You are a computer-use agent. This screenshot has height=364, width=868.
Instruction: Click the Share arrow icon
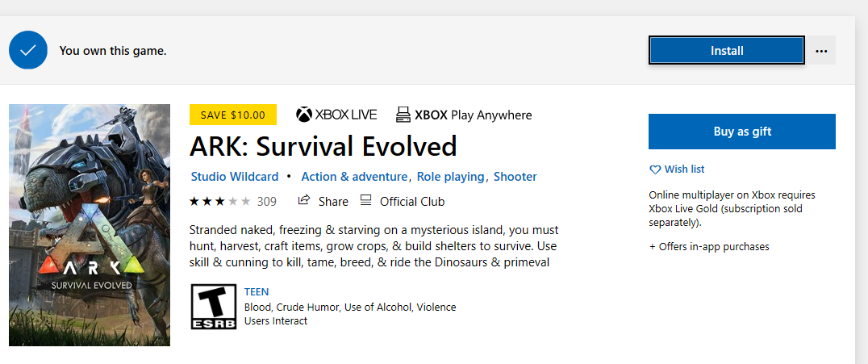click(303, 200)
